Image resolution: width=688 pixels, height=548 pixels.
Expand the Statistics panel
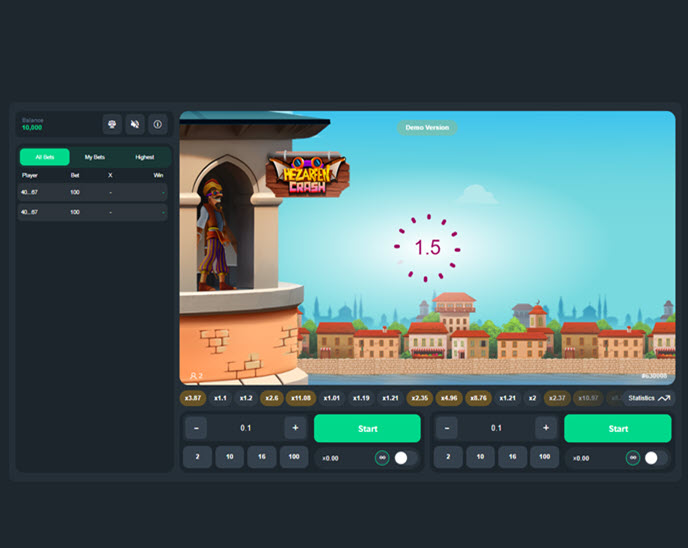[649, 398]
